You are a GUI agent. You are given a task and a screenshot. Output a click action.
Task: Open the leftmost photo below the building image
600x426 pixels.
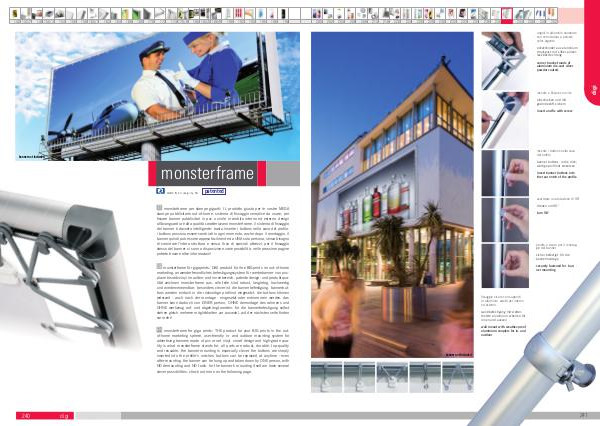coord(326,377)
